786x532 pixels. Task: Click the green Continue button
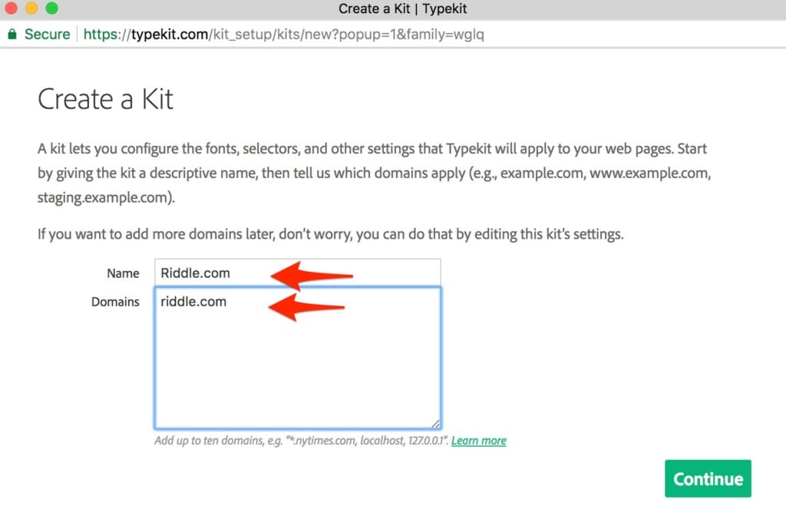coord(708,478)
